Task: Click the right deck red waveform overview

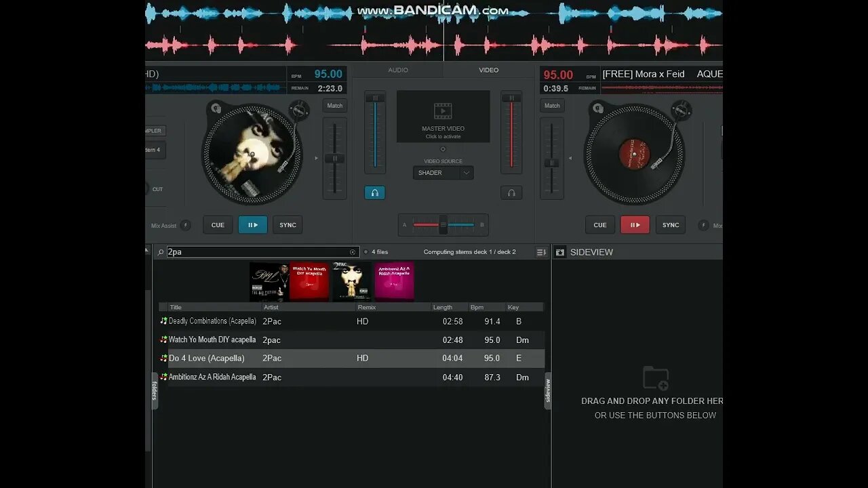Action: click(662, 87)
